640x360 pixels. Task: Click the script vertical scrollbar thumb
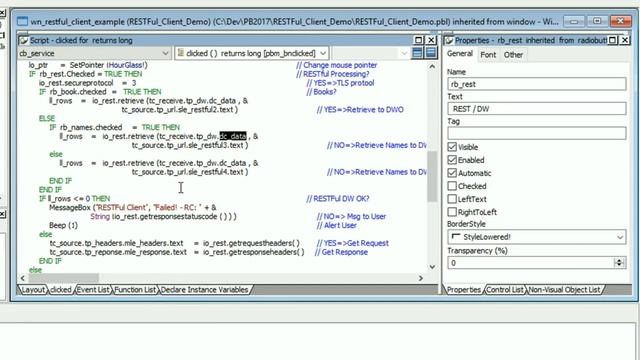tap(432, 176)
